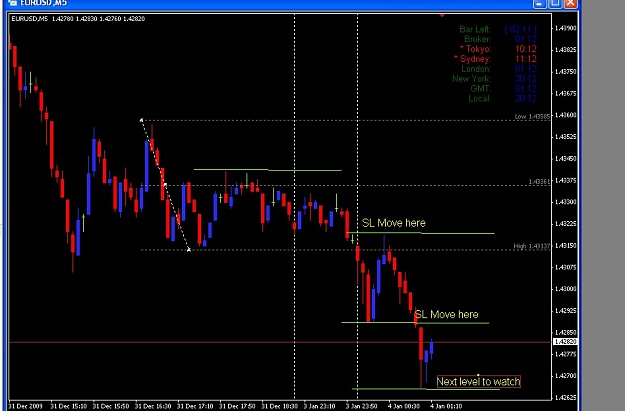Click the '4 Jan 00:30' time axis label
The width and height of the screenshot is (625, 411).
point(404,406)
